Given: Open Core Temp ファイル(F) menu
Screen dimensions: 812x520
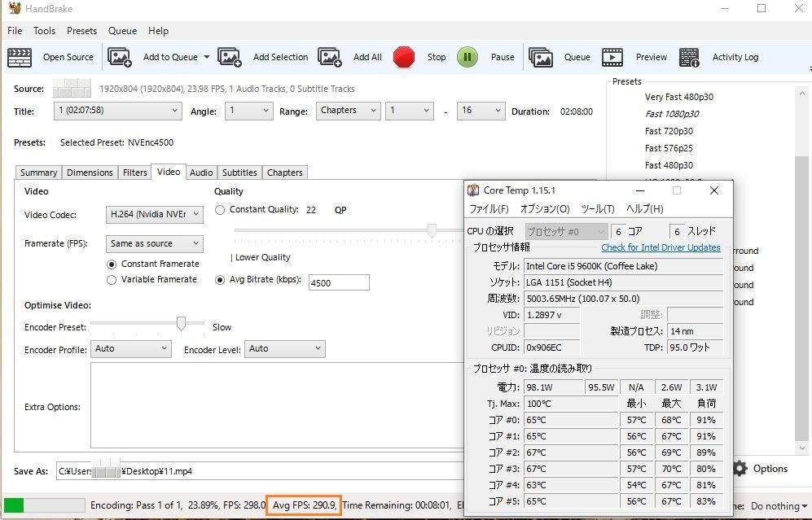Looking at the screenshot, I should tap(489, 209).
